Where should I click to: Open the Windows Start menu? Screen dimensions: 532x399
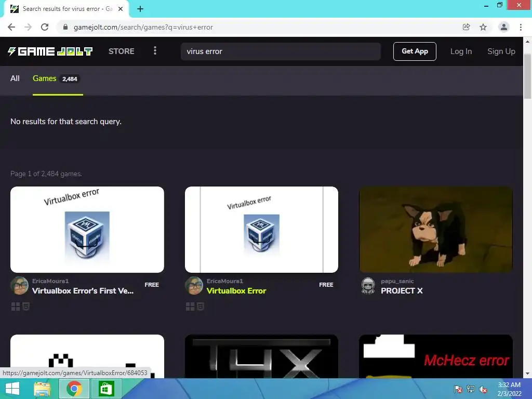[12, 389]
